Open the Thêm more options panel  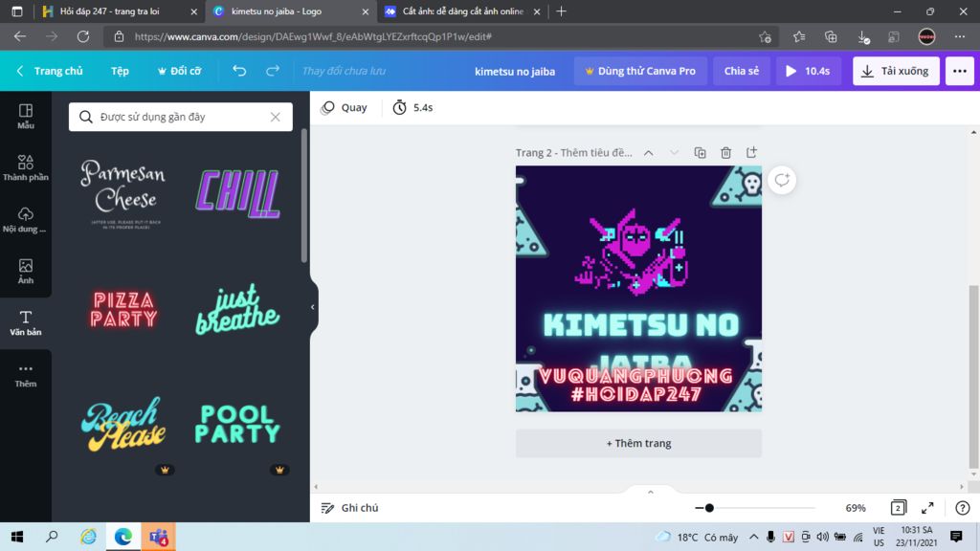pos(26,375)
